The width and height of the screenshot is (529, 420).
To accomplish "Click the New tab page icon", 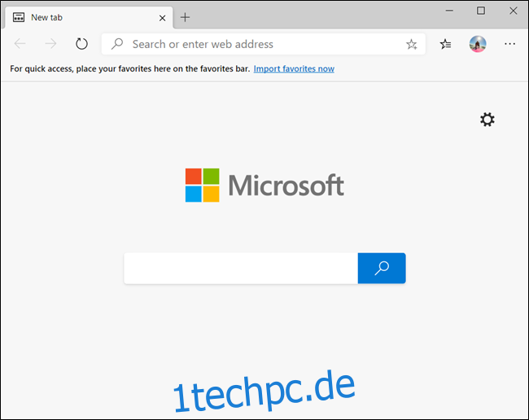I will pos(19,17).
